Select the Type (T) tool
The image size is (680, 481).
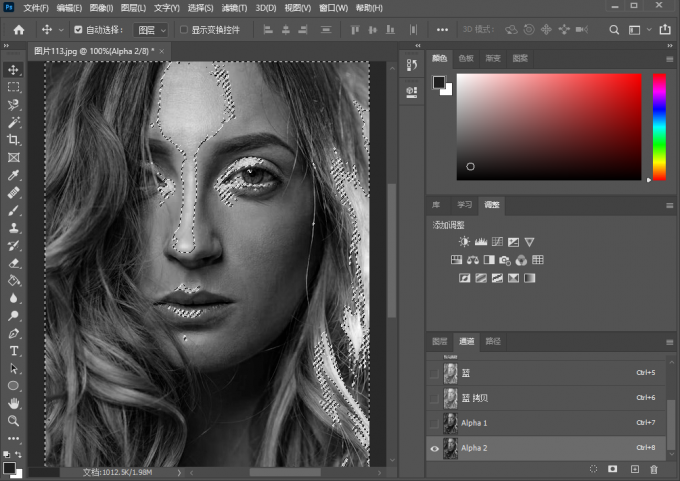click(x=14, y=350)
